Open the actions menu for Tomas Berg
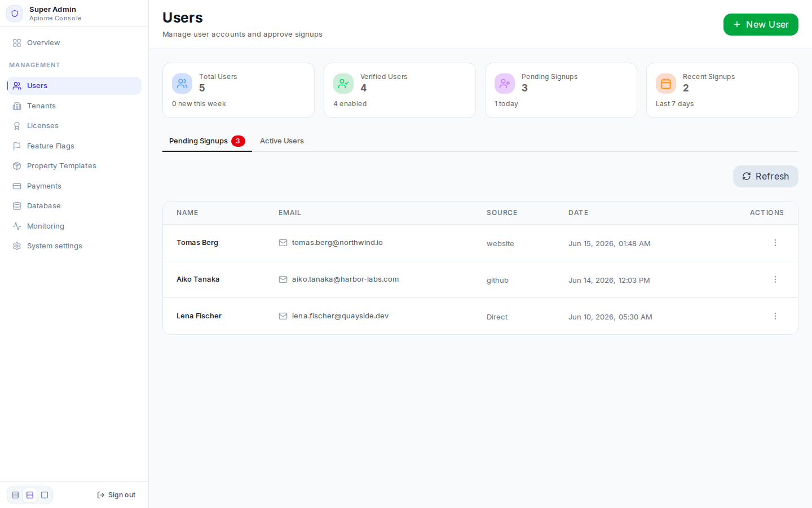Image resolution: width=812 pixels, height=508 pixels. point(775,243)
